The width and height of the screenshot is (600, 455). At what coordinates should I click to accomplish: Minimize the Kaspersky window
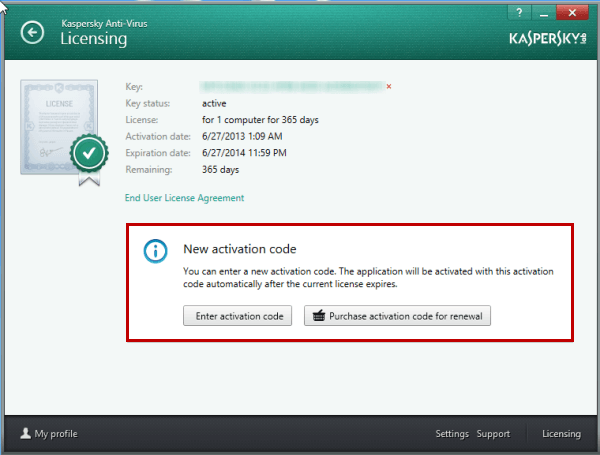543,13
